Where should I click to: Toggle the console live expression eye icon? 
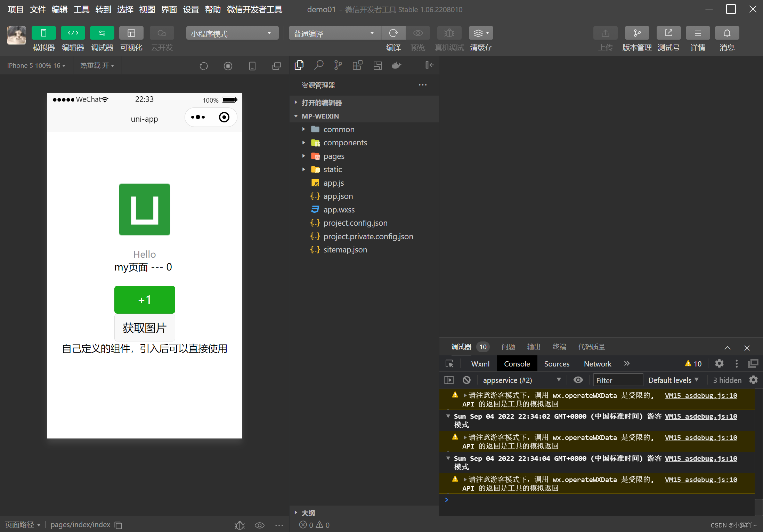578,380
